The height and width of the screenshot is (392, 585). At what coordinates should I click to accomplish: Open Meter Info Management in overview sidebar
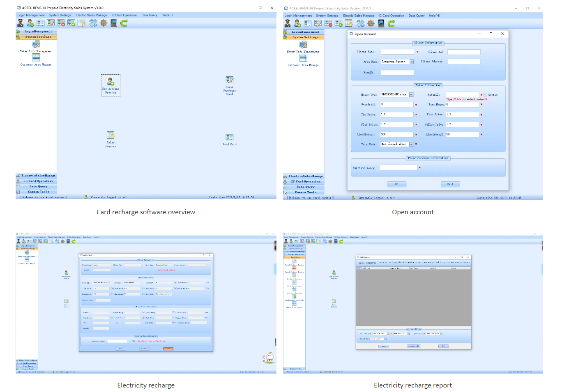(36, 44)
